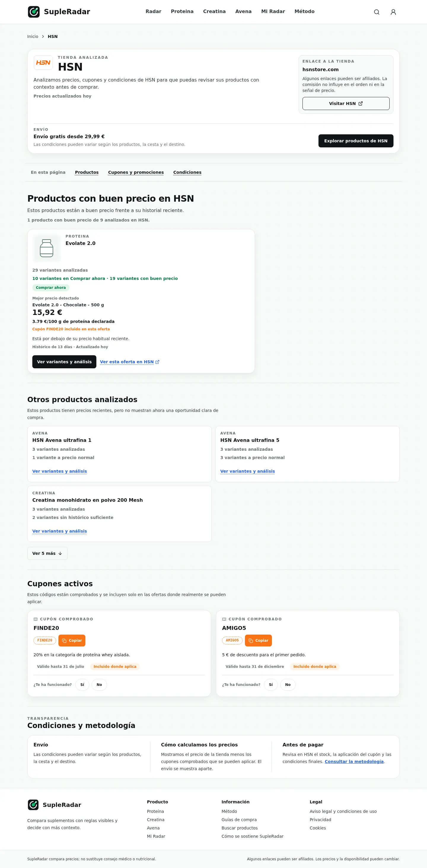Viewport: 427px width, 868px height.
Task: Open variants link for Creatina monohidrato 200 Mesh
Action: point(60,531)
